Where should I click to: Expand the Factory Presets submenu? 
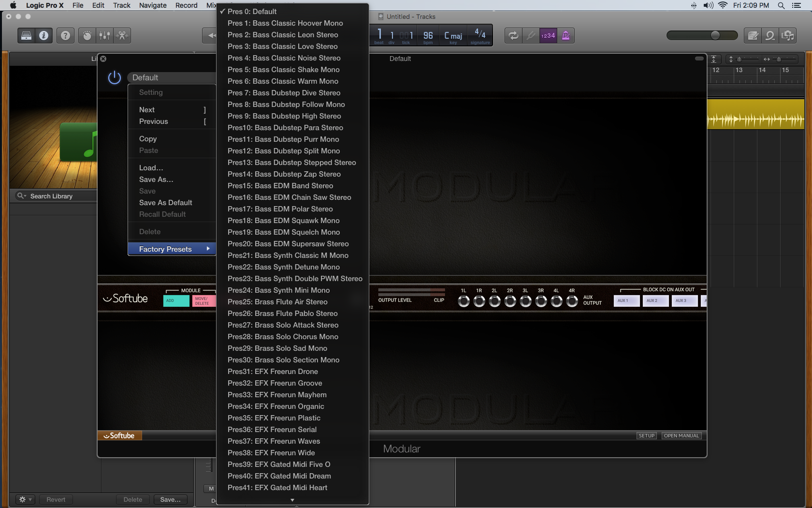tap(171, 249)
